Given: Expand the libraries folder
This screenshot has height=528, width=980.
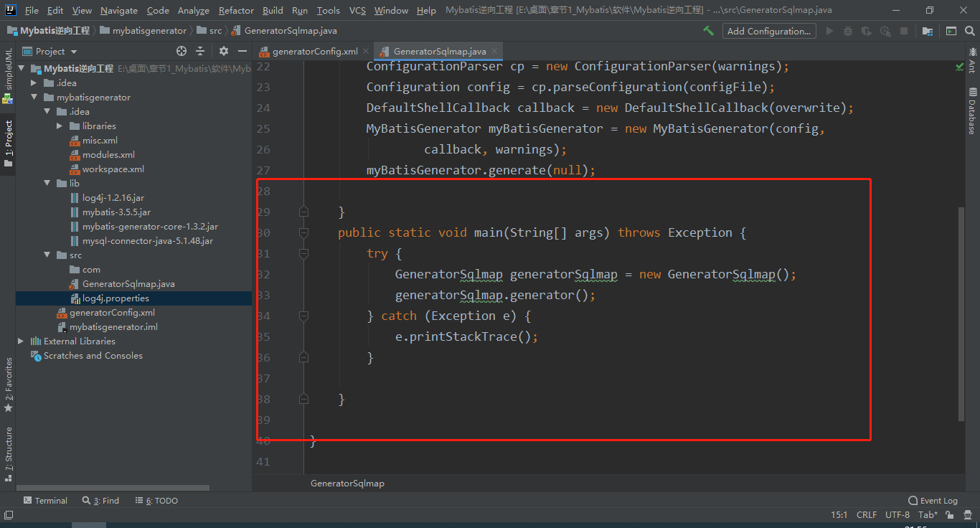Looking at the screenshot, I should (60, 126).
